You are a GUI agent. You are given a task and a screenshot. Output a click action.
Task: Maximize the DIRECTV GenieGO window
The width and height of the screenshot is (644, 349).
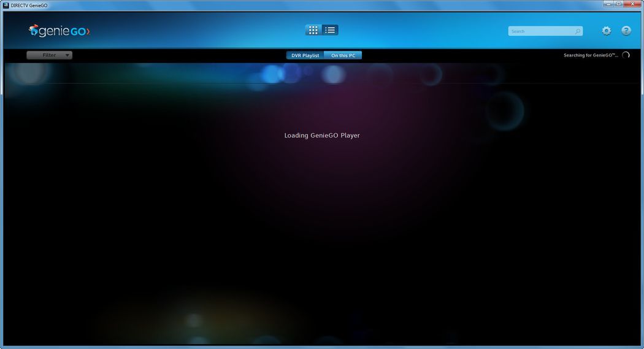coord(618,4)
